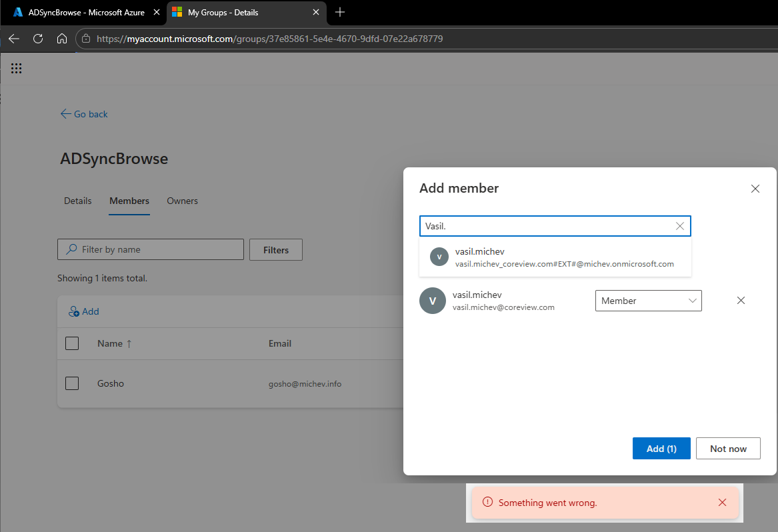The height and width of the screenshot is (532, 778).
Task: Select the My Groups - Details tab
Action: (x=247, y=13)
